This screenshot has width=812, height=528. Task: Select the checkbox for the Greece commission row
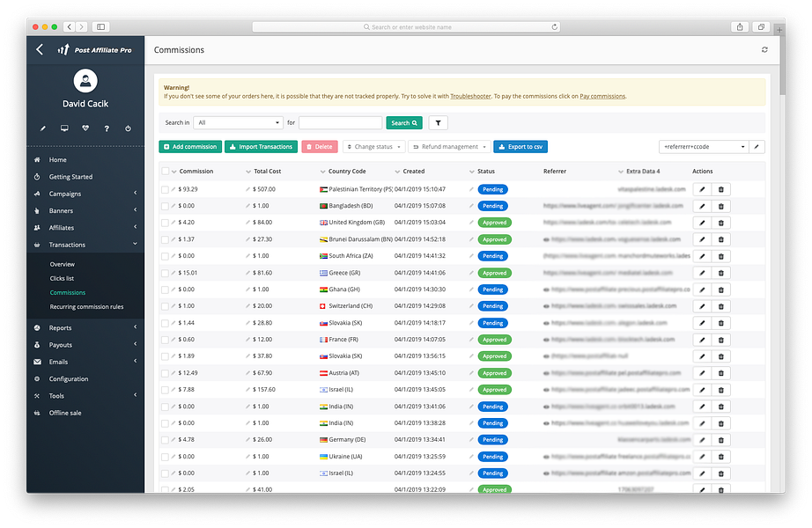[164, 272]
